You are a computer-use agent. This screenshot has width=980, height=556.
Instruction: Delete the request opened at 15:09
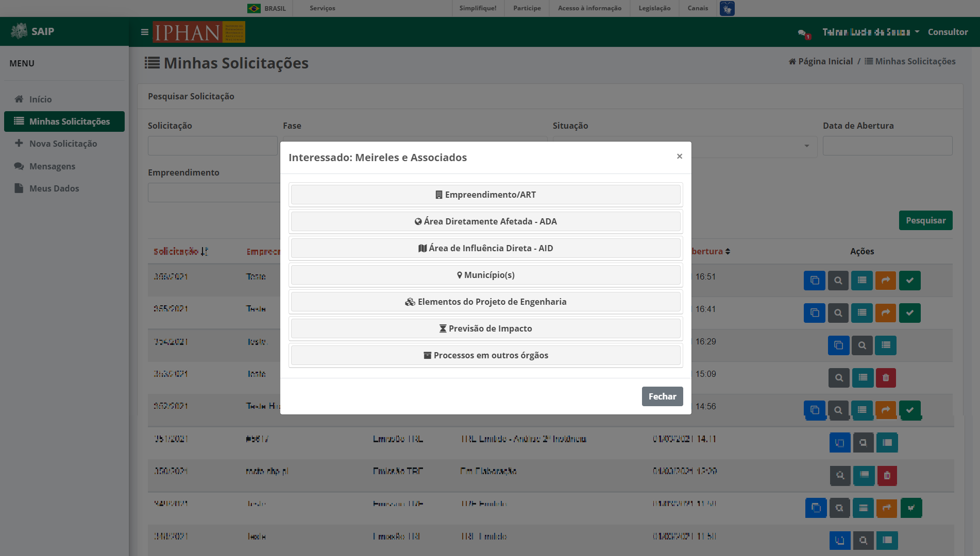(x=886, y=378)
